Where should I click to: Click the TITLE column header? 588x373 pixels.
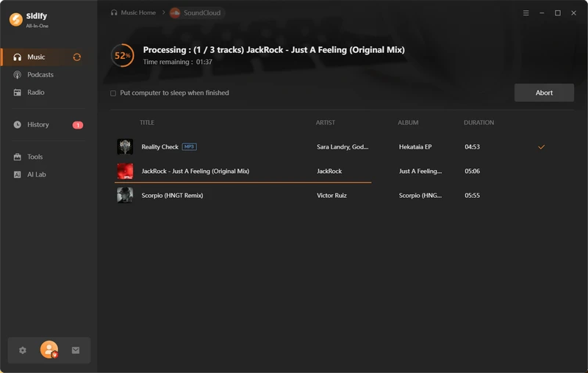(x=147, y=123)
